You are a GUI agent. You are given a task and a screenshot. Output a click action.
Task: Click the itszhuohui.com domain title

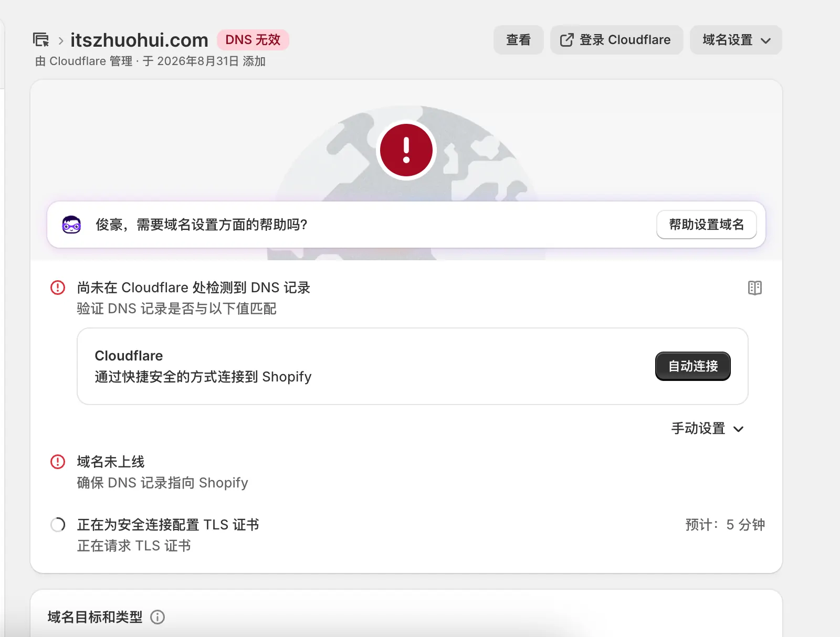pyautogui.click(x=139, y=40)
